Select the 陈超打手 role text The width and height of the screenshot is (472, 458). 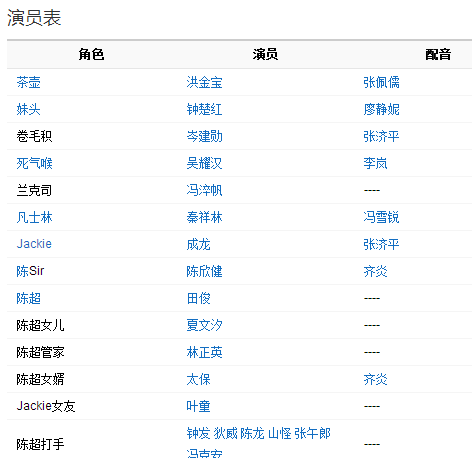pos(40,444)
